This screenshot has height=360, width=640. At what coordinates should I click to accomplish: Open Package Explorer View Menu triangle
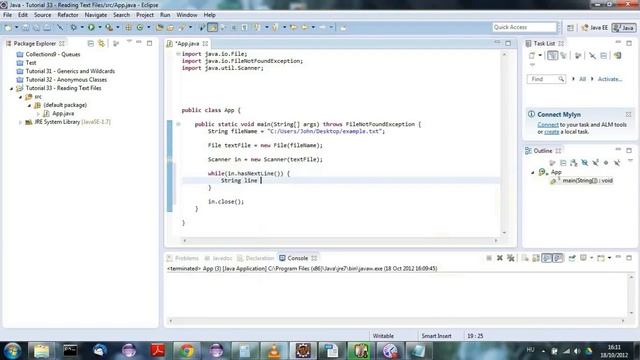[129, 42]
